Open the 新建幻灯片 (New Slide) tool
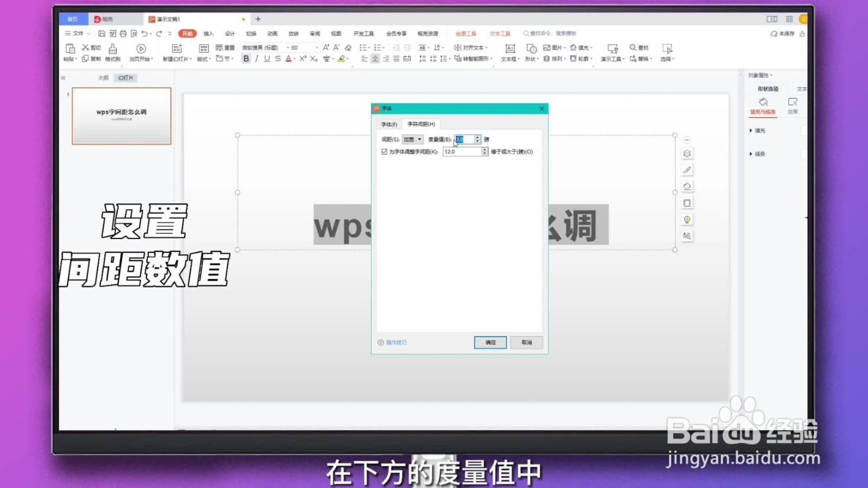The width and height of the screenshot is (868, 488). pos(176,53)
